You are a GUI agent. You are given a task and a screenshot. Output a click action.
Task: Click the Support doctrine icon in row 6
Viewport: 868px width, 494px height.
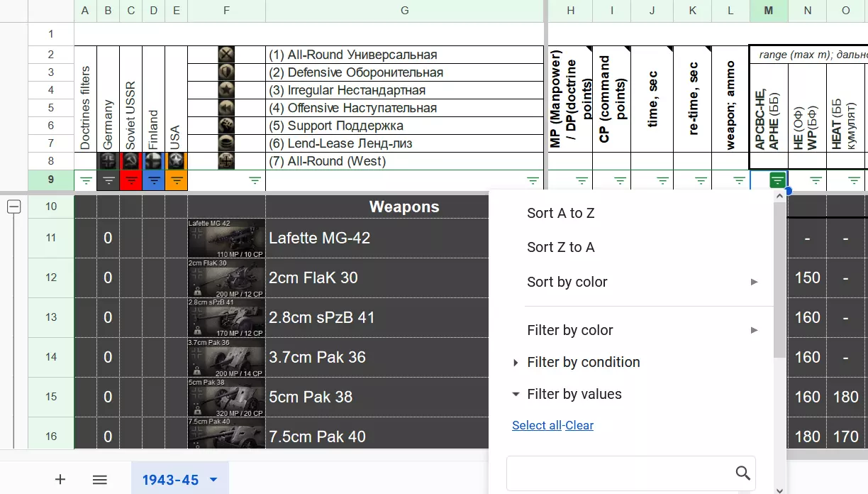pyautogui.click(x=226, y=126)
